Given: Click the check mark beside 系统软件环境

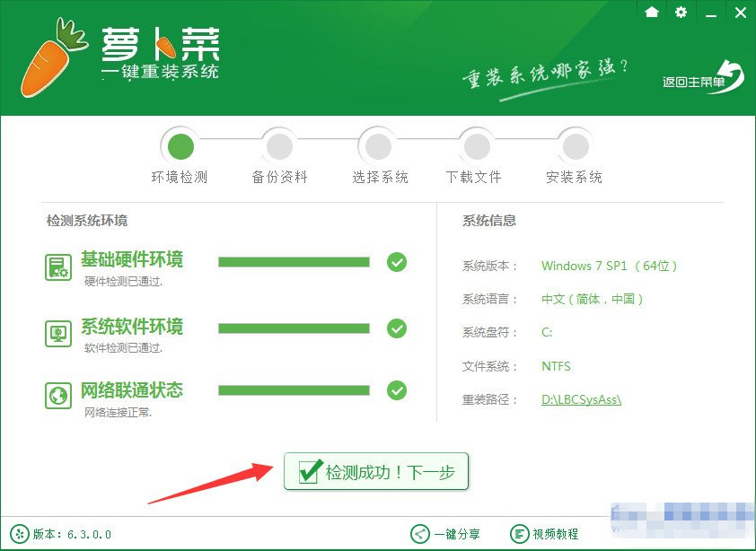Looking at the screenshot, I should tap(397, 328).
